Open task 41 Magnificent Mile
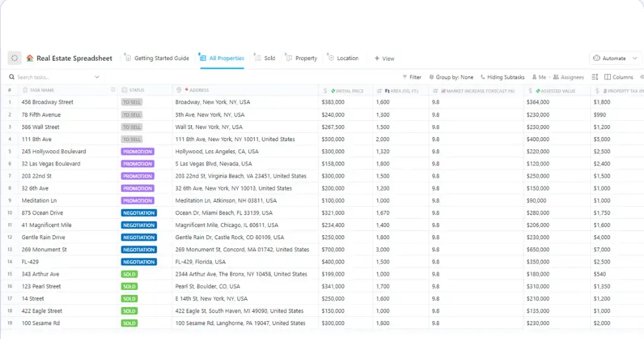The image size is (644, 339). coord(47,225)
